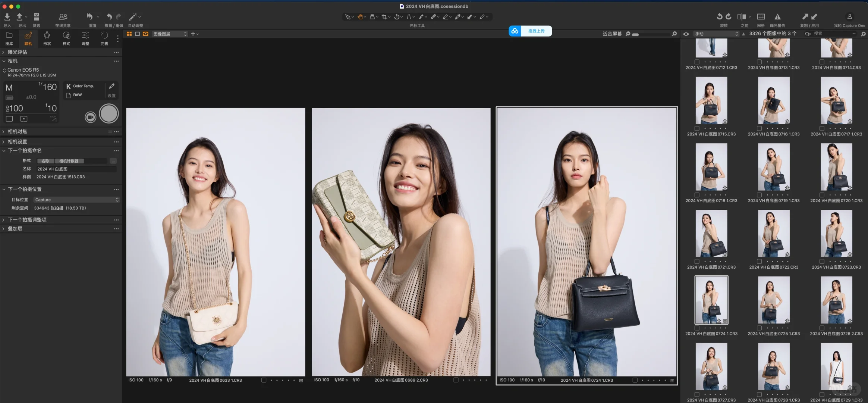Image resolution: width=868 pixels, height=403 pixels.
Task: Tick checkbox of thumbnail 0721.CR3
Action: tap(697, 262)
